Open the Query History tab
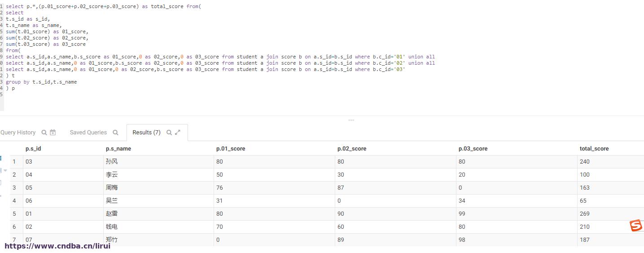The height and width of the screenshot is (253, 644). [18, 133]
